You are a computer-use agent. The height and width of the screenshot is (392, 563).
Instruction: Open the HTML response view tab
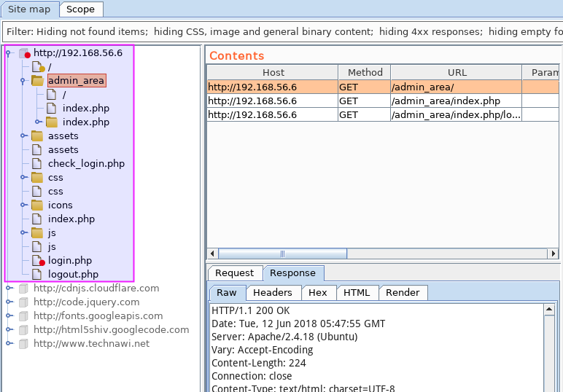click(357, 293)
